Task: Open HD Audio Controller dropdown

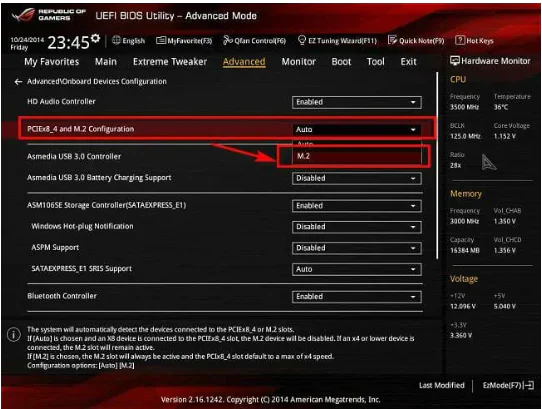Action: (357, 102)
